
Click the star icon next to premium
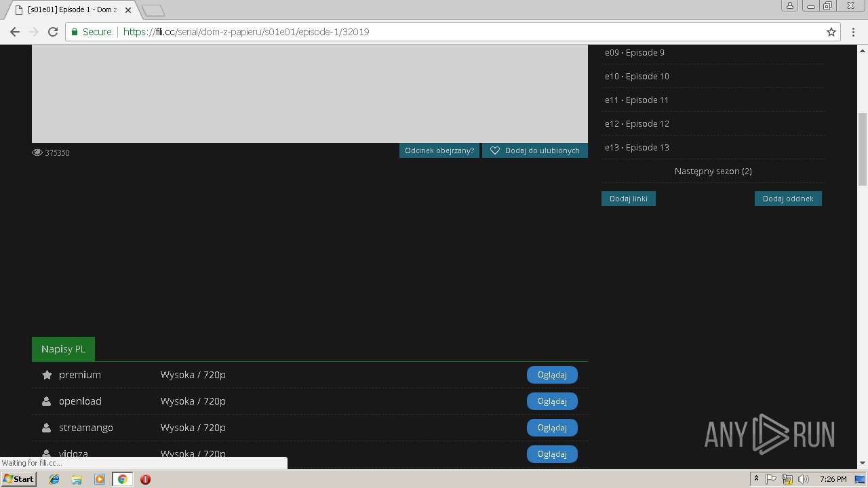47,375
